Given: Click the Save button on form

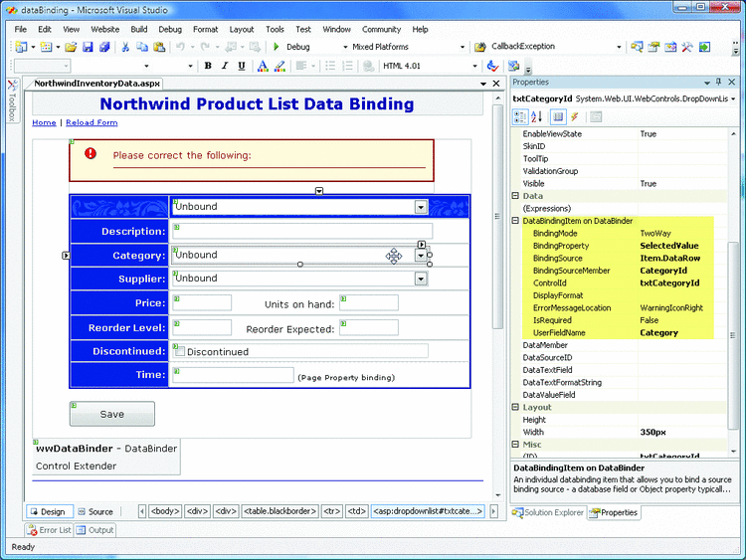Looking at the screenshot, I should (x=111, y=414).
